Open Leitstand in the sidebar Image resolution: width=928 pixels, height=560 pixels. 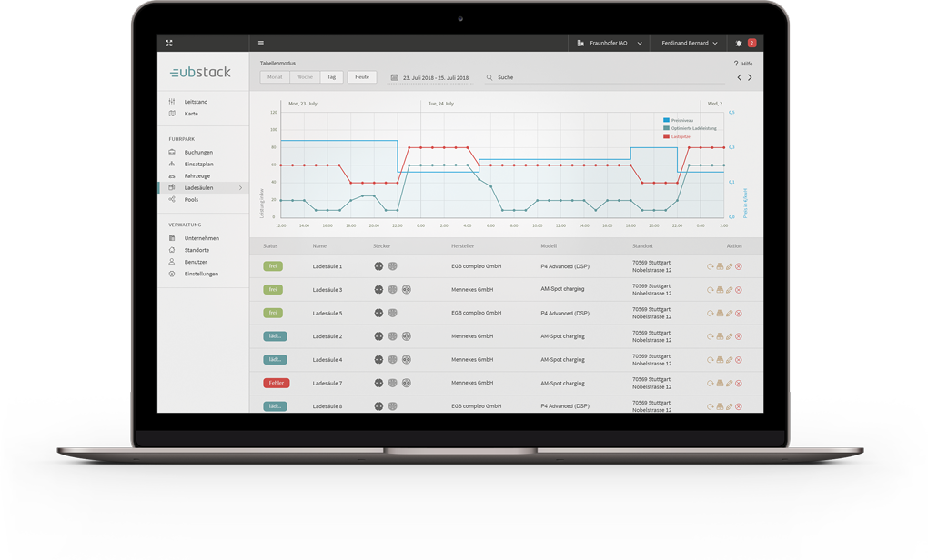pyautogui.click(x=196, y=102)
